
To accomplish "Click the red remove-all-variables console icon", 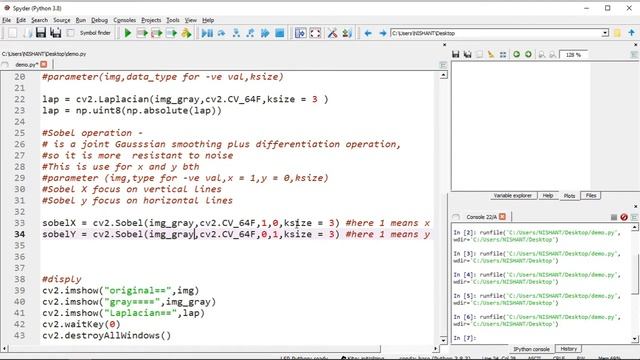I will click(624, 217).
